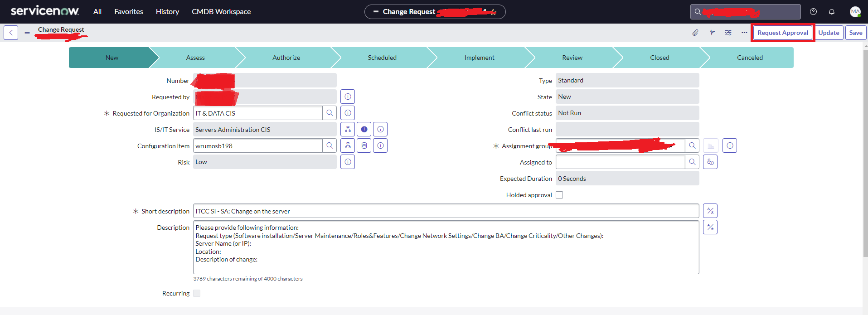Click the Request Approval button
Image resolution: width=868 pixels, height=315 pixels.
coord(782,33)
